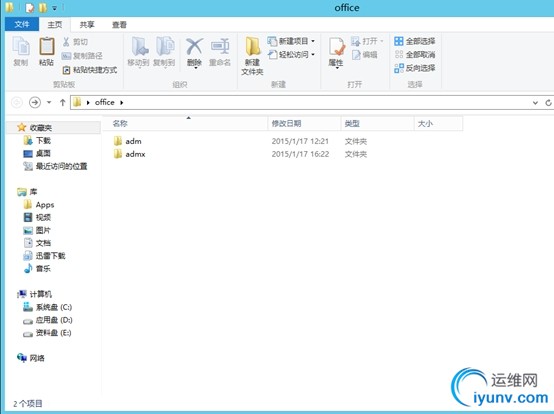The image size is (554, 414).
Task: Open the recent locations dropdown arrow
Action: point(49,102)
